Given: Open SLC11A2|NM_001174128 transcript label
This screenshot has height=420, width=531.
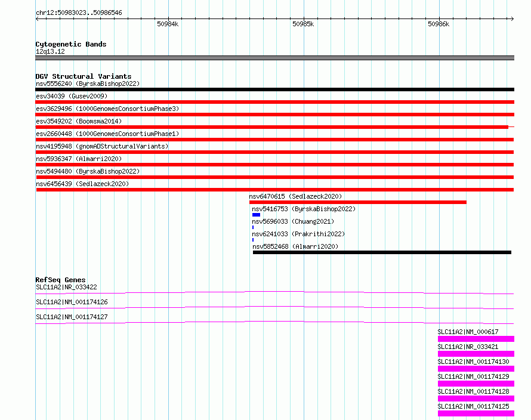Looking at the screenshot, I should pyautogui.click(x=474, y=391).
